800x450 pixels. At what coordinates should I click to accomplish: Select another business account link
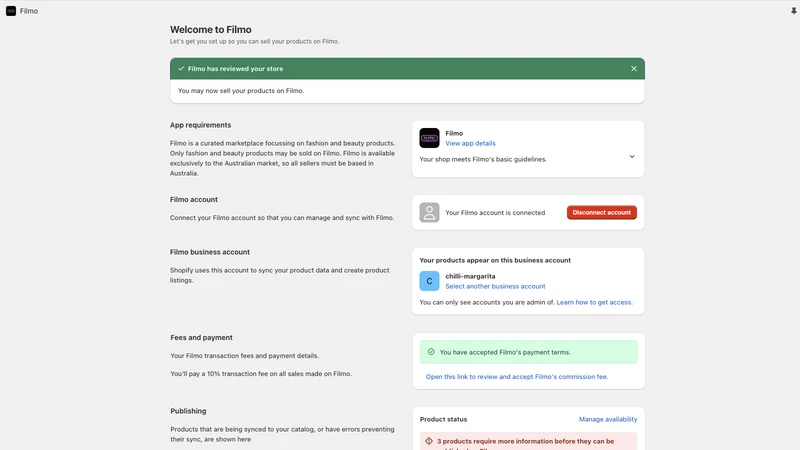[x=495, y=286]
